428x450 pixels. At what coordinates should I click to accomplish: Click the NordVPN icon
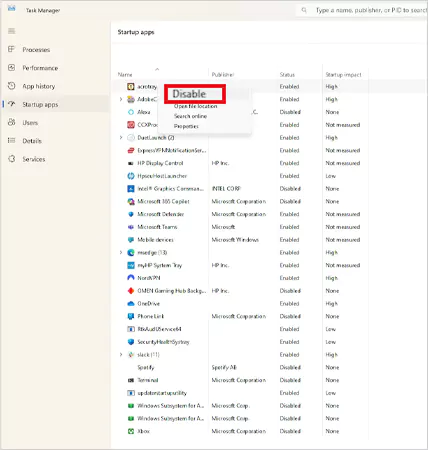click(131, 278)
